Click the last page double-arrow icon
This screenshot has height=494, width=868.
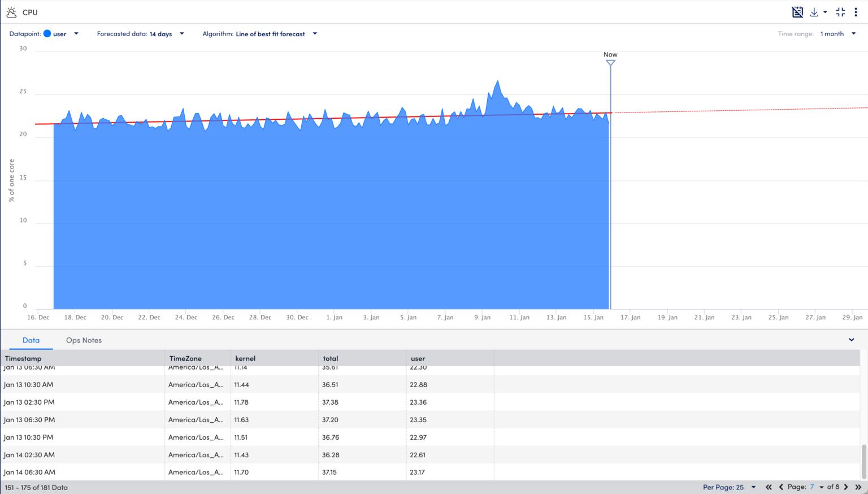coord(858,487)
